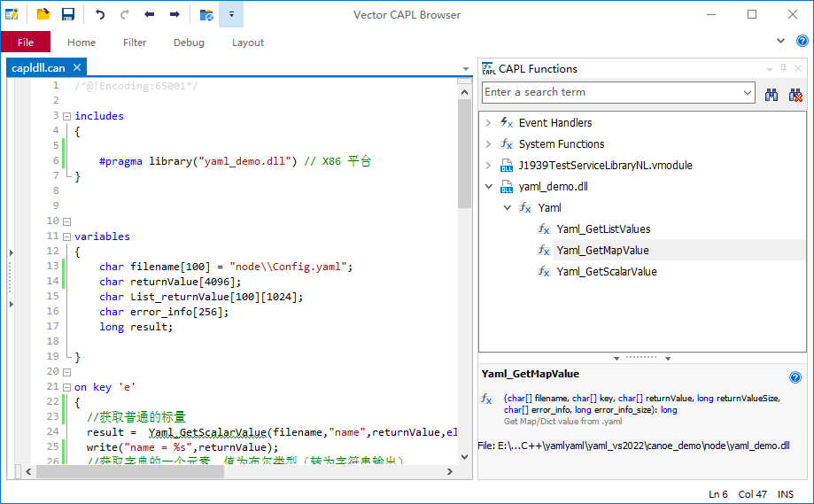
Task: Collapse the on key 'e' block
Action: (67, 387)
